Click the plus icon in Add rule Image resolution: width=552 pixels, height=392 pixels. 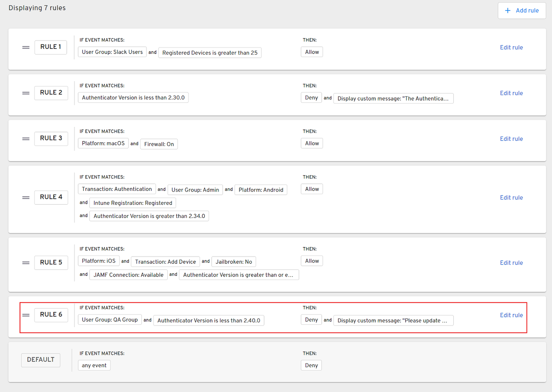[508, 11]
